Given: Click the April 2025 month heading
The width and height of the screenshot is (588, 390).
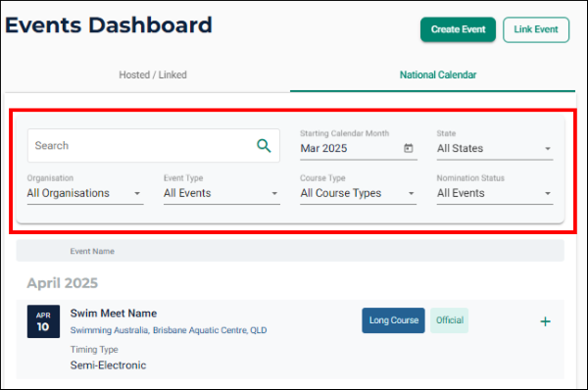Looking at the screenshot, I should pyautogui.click(x=63, y=283).
